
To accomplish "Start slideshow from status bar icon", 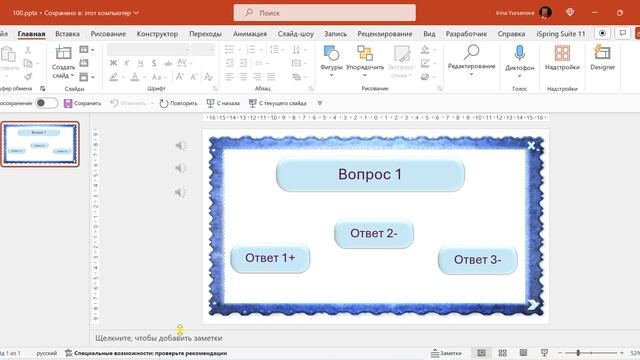I will click(x=544, y=353).
